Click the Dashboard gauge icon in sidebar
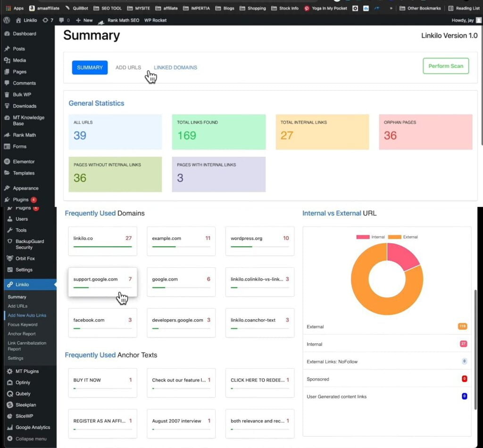 point(7,33)
